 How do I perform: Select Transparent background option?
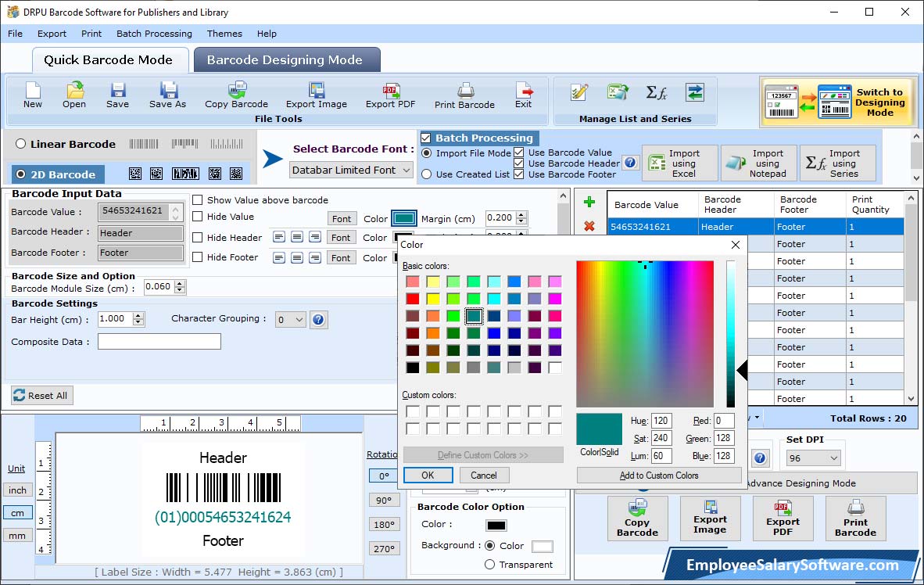click(x=489, y=565)
